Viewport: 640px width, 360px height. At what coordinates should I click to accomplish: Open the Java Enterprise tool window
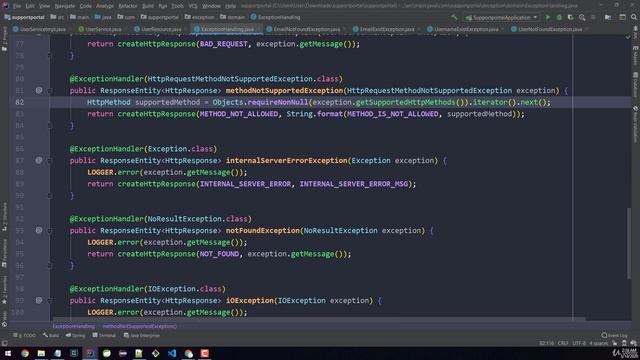pos(142,336)
